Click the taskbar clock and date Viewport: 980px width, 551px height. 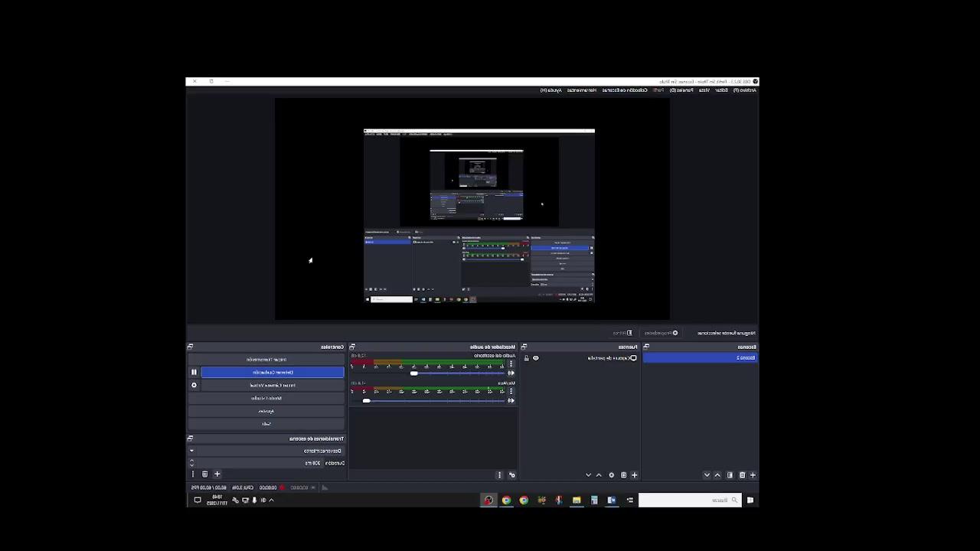[x=217, y=500]
